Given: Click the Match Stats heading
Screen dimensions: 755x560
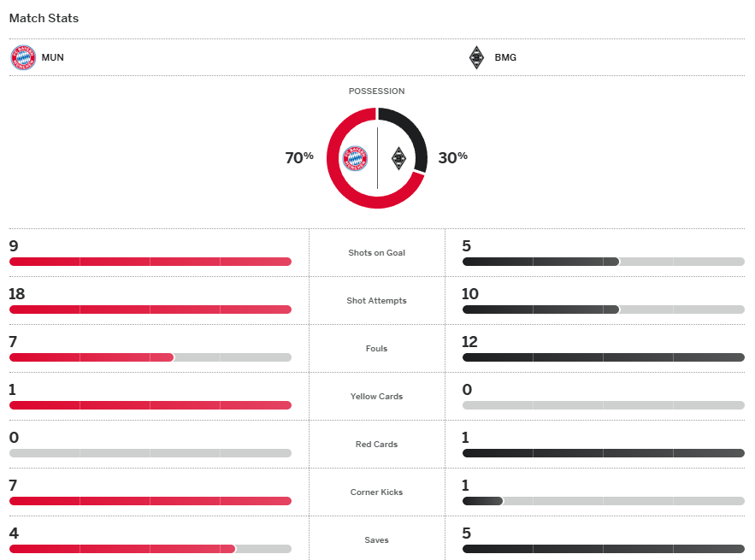Looking at the screenshot, I should point(44,18).
